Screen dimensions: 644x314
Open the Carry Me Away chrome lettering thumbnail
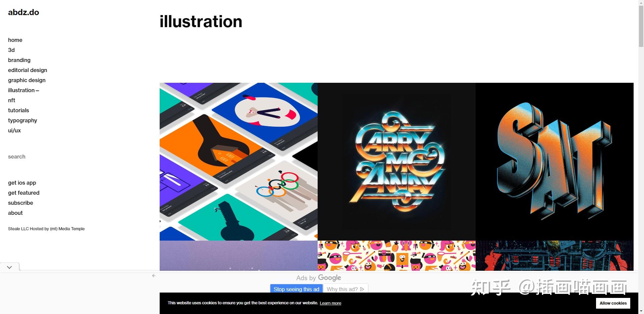pyautogui.click(x=396, y=162)
